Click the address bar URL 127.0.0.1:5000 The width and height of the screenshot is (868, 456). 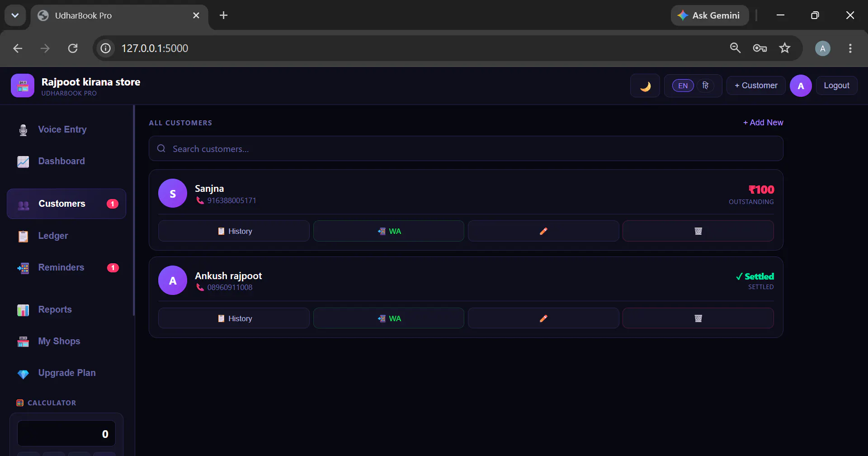155,48
